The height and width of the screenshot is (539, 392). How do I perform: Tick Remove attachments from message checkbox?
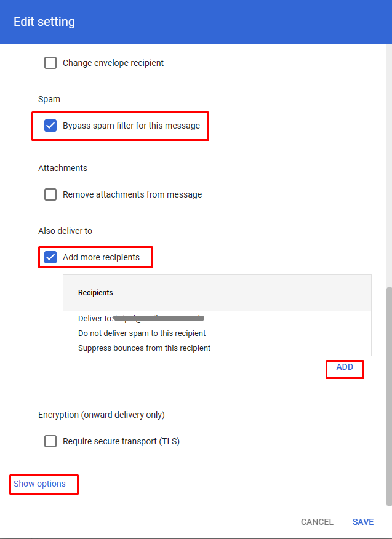pos(50,194)
